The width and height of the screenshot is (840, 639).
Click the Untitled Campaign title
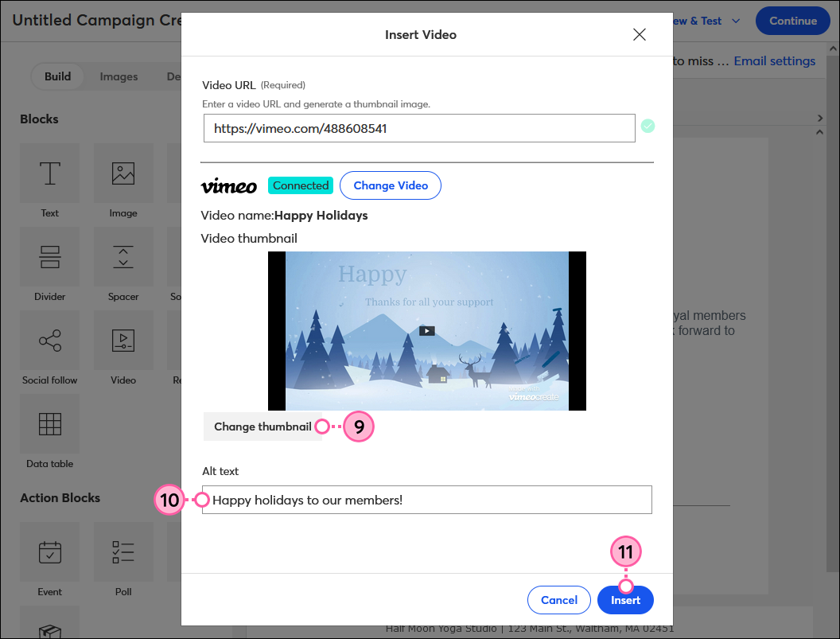[97, 21]
